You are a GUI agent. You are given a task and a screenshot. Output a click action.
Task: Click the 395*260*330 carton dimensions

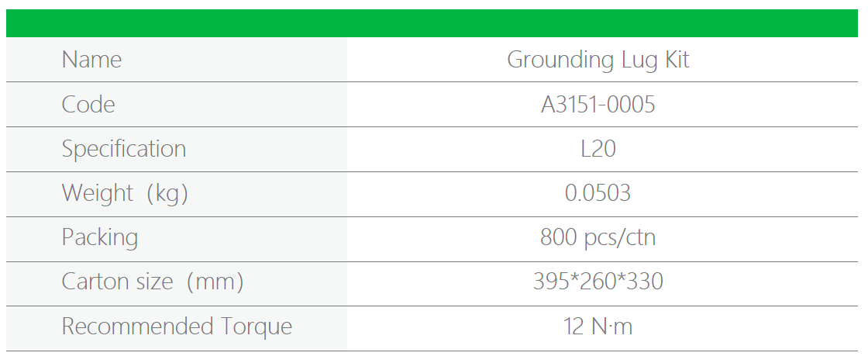(598, 282)
